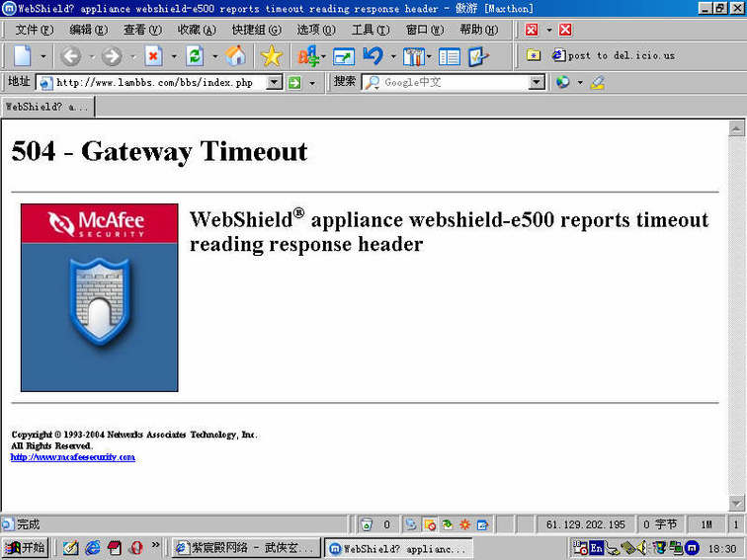Open the 收藏(A) menu
Screen dimensions: 747x560
(197, 30)
